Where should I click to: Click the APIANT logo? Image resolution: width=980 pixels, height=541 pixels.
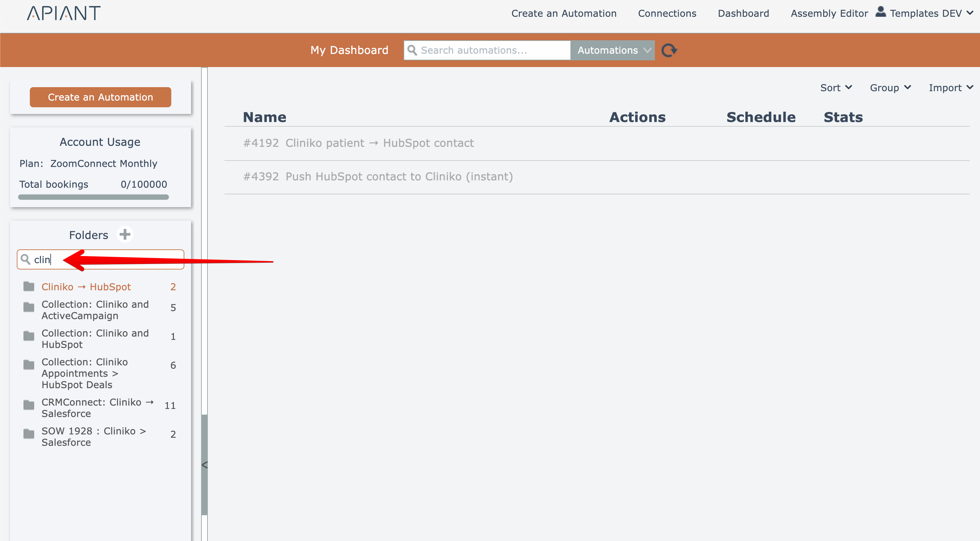point(64,13)
